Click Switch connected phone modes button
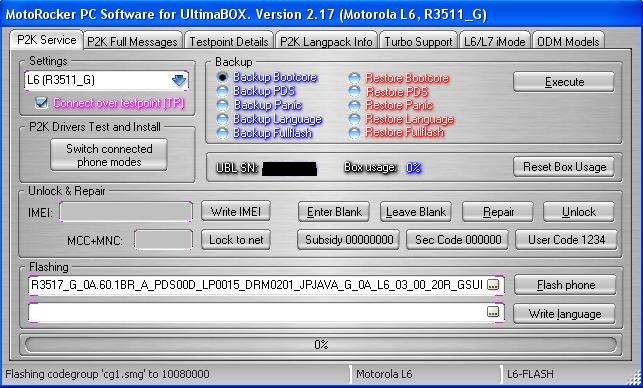The image size is (643, 388). pyautogui.click(x=109, y=155)
